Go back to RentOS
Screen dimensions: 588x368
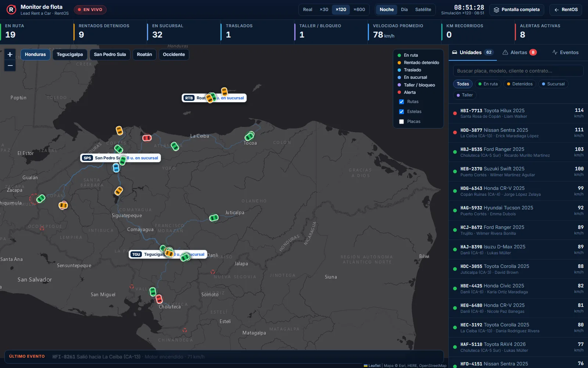[x=566, y=10]
